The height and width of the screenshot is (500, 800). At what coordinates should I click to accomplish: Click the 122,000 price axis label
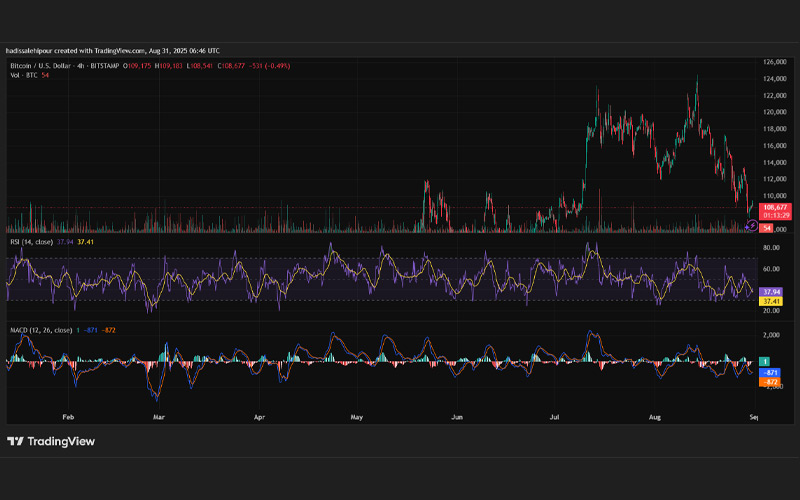pos(774,95)
